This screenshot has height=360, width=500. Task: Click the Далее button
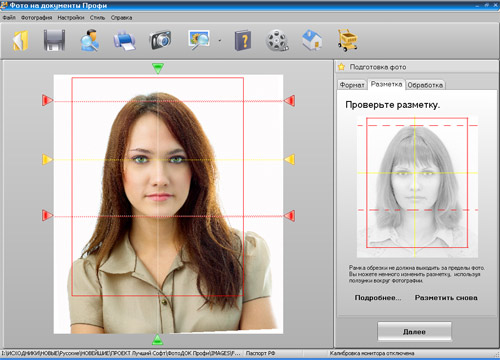(x=414, y=331)
